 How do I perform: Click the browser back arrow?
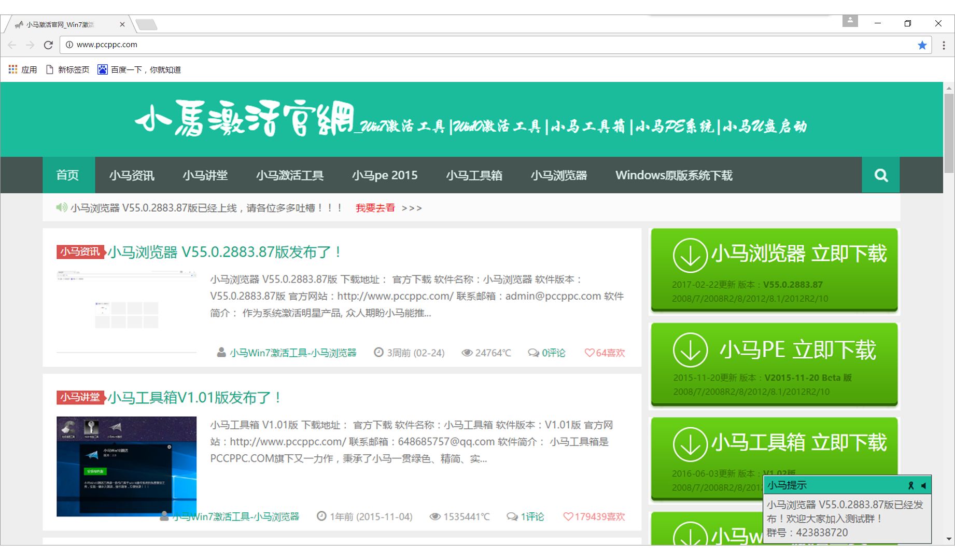pos(12,45)
